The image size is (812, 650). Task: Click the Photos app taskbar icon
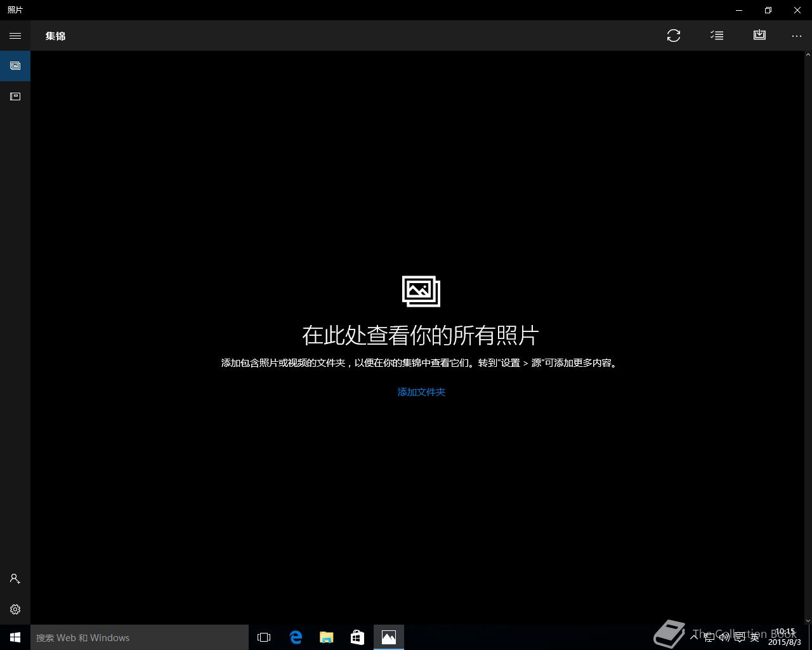(x=389, y=637)
